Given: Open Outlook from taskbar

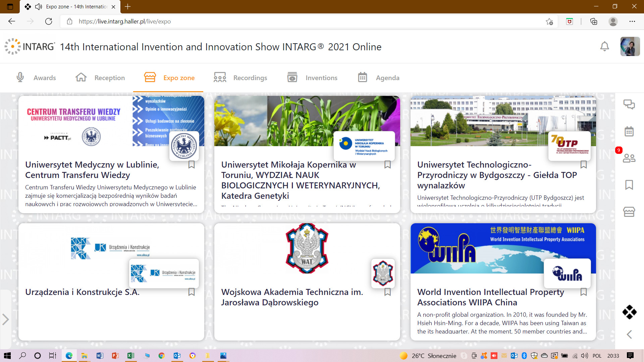Looking at the screenshot, I should [x=177, y=356].
